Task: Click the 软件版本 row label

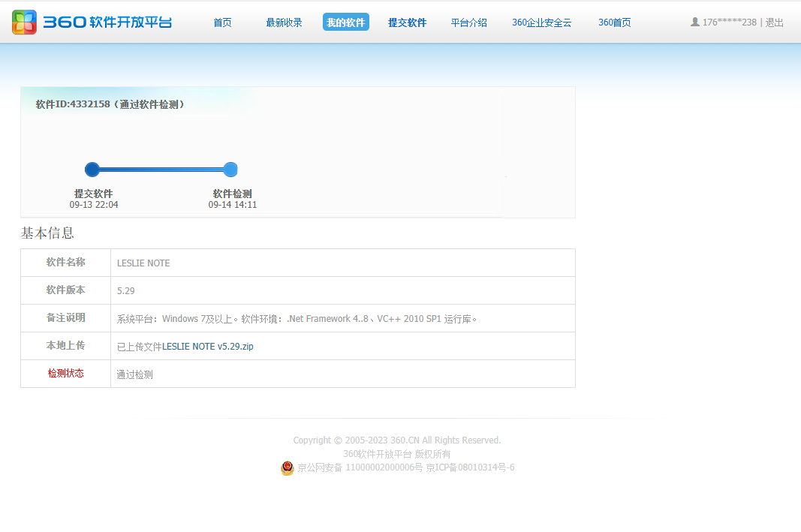Action: click(65, 290)
